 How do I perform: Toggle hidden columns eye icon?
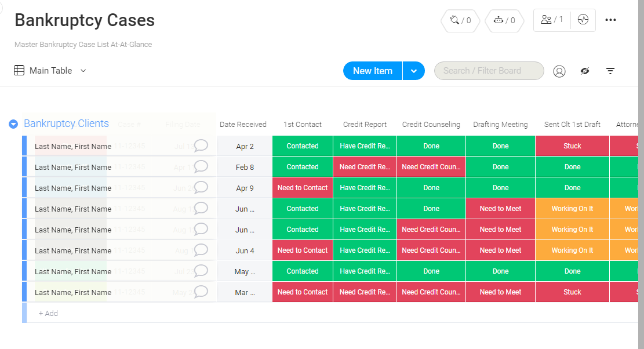pyautogui.click(x=585, y=71)
